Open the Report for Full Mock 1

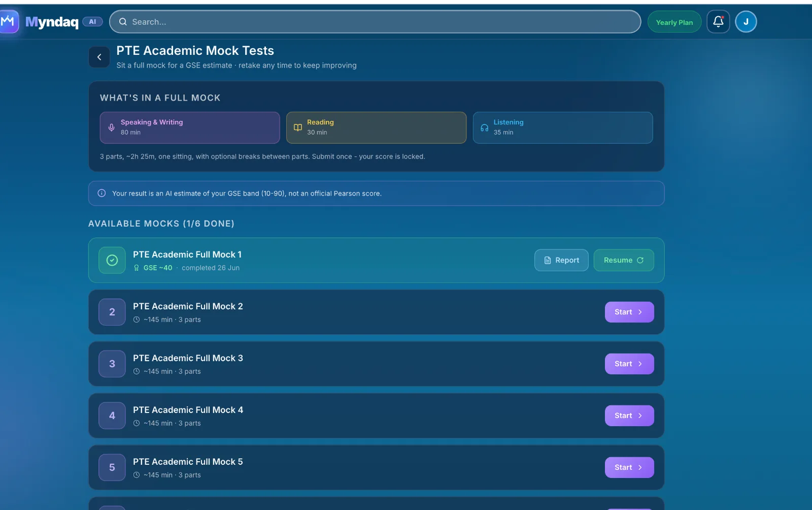point(561,260)
